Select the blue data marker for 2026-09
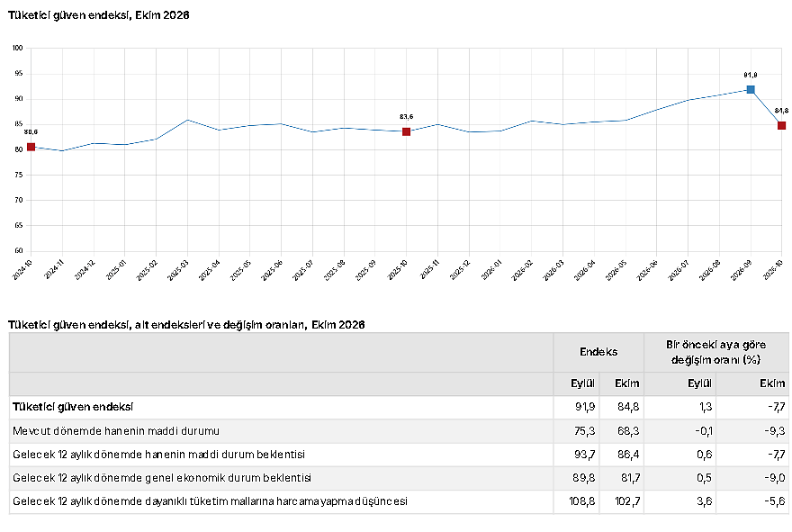Screen dimensions: 792x532 pyautogui.click(x=751, y=90)
